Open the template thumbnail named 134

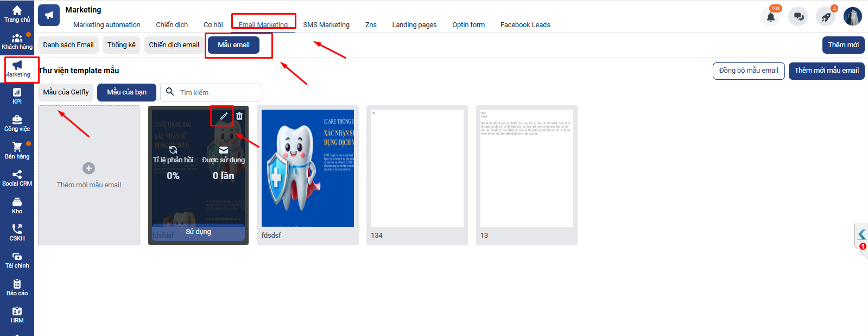point(417,168)
